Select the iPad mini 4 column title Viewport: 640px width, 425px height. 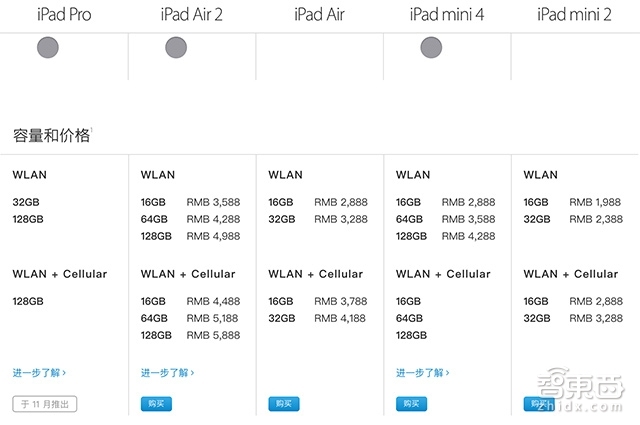(447, 15)
